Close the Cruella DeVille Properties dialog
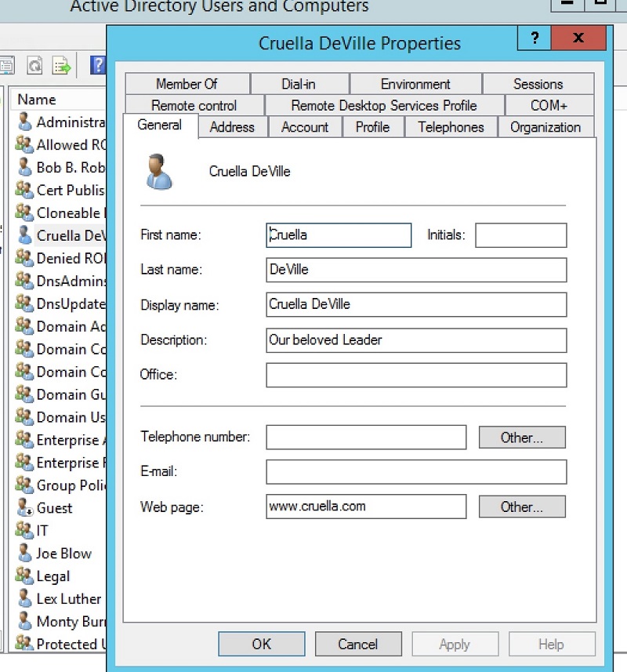627x672 pixels. 578,38
